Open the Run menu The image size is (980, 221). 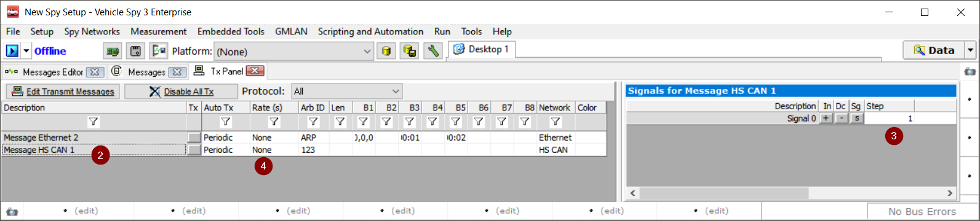(442, 31)
